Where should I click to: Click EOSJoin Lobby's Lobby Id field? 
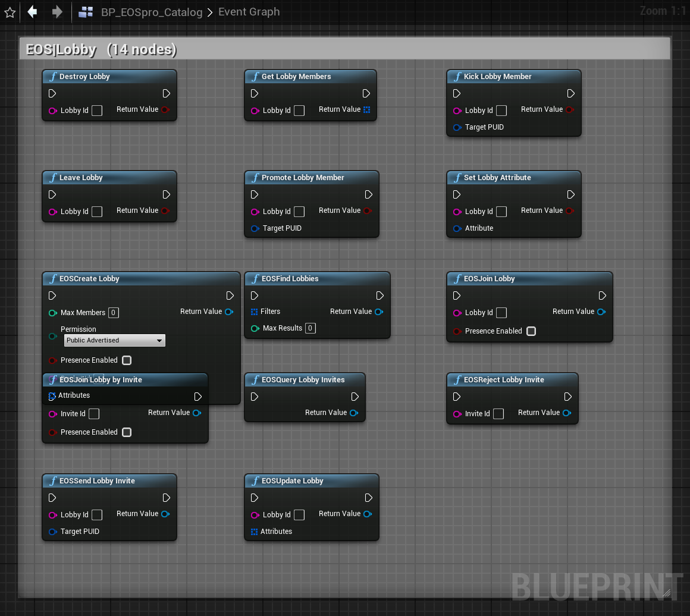point(501,313)
